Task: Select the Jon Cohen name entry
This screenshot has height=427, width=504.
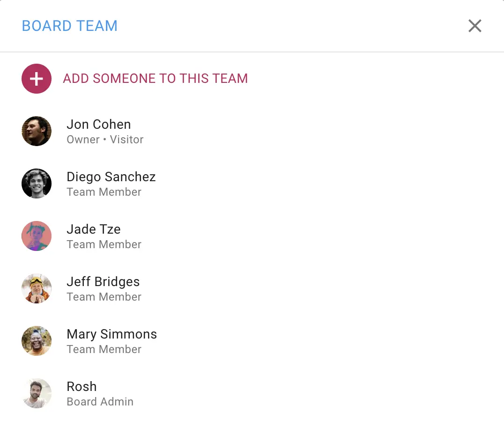Action: tap(99, 125)
